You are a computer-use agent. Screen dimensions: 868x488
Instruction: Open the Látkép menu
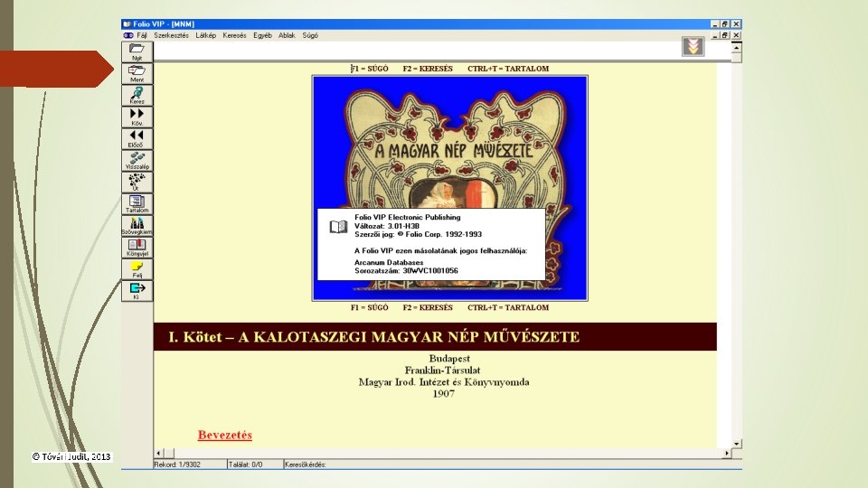[x=205, y=35]
